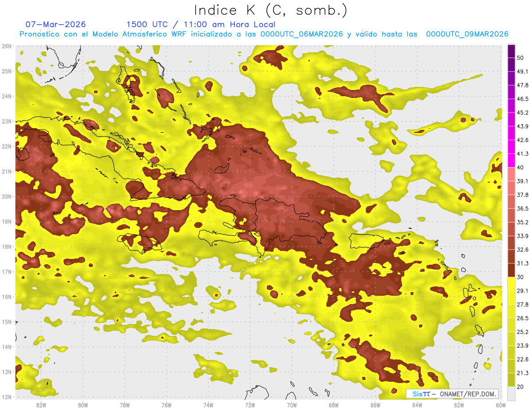The image size is (532, 411).
Task: Click the colorbar label '23.9'
Action: click(523, 345)
